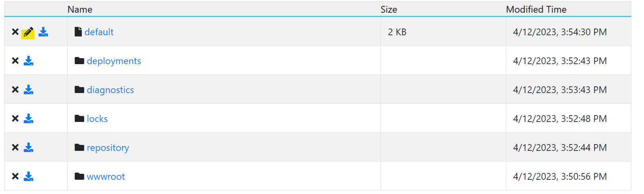Screen dimensions: 644x194
Task: Delete the default file
Action: [15, 32]
